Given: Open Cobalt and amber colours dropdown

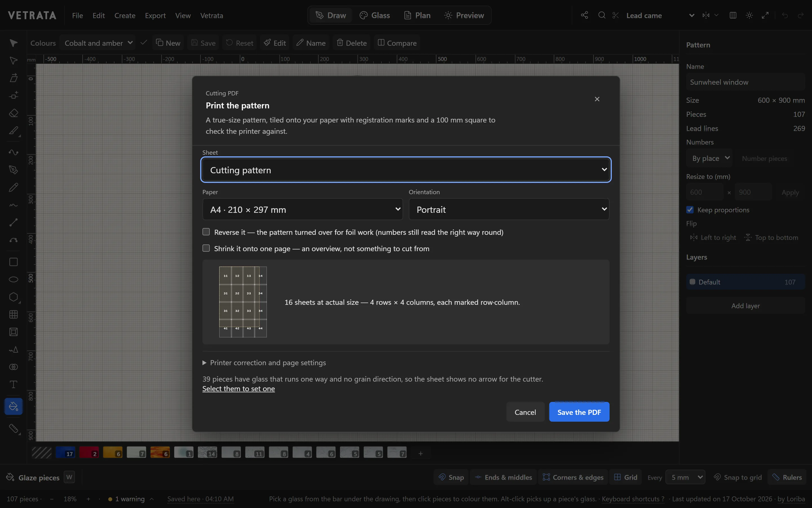Looking at the screenshot, I should 98,43.
